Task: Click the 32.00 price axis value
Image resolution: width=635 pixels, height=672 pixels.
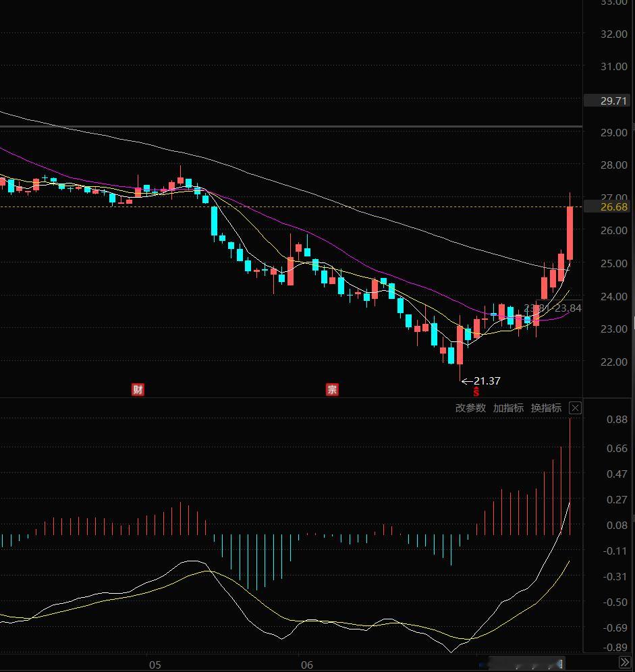Action: (x=613, y=34)
